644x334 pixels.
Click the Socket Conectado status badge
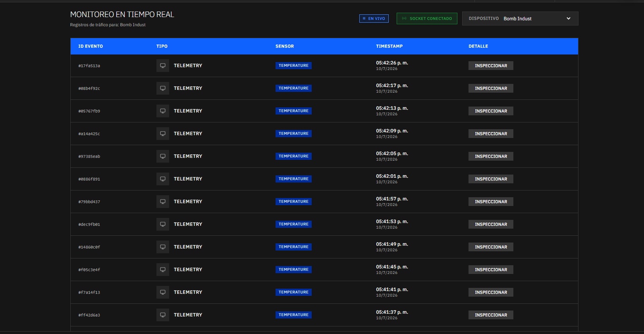427,19
